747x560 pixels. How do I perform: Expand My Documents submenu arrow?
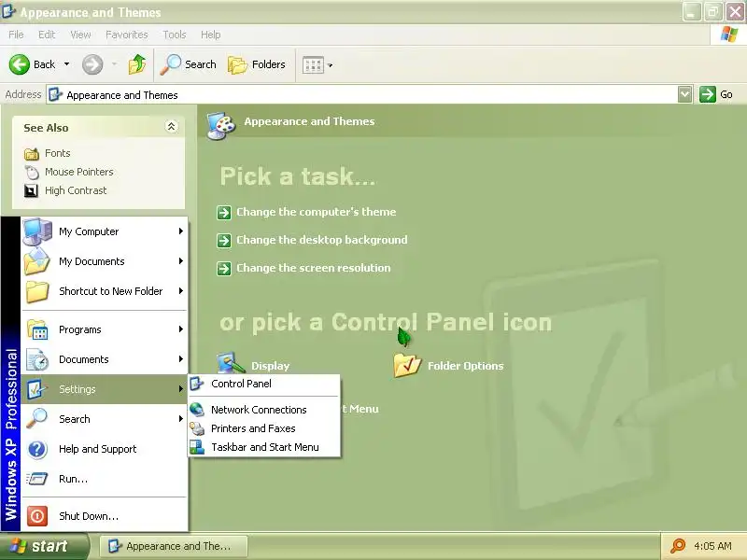point(181,261)
